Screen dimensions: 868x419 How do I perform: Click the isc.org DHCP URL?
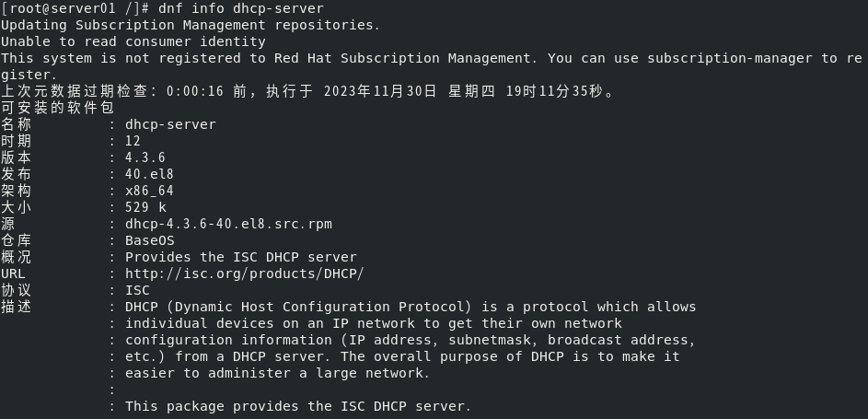point(244,274)
